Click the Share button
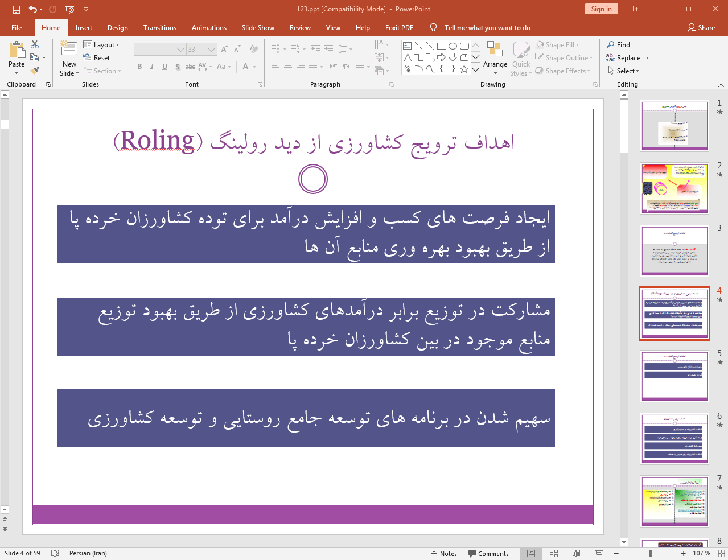 pos(701,28)
